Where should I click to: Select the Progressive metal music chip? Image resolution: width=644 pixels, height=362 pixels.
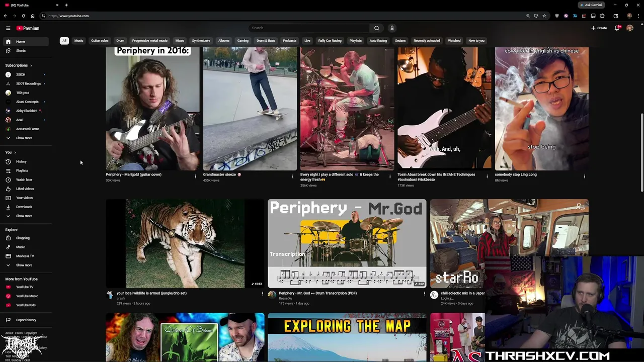click(149, 41)
